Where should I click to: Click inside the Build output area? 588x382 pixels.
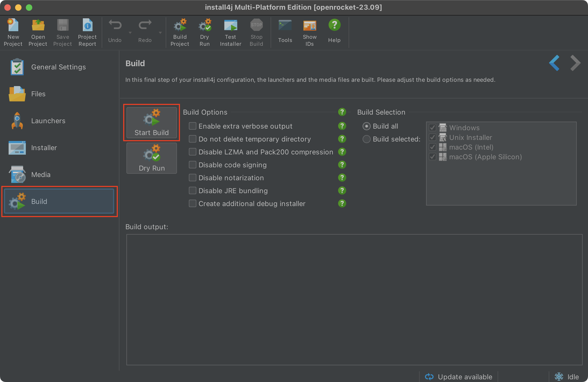pyautogui.click(x=354, y=299)
